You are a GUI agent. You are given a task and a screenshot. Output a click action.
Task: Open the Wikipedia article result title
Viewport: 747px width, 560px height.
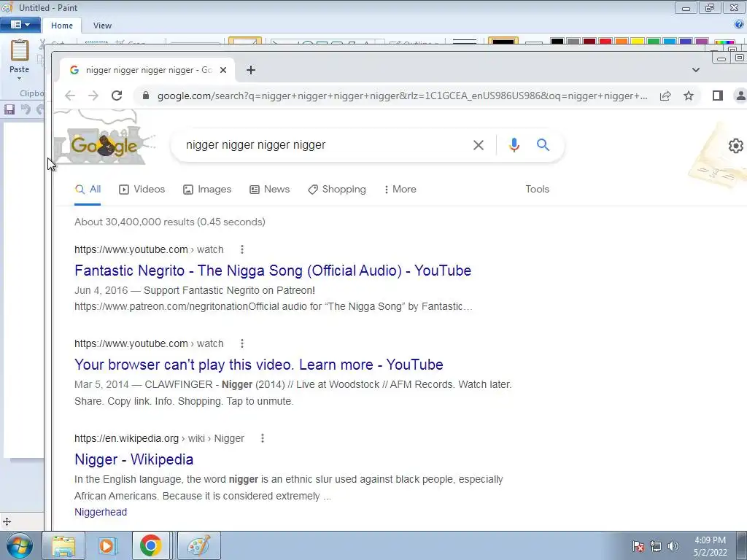[x=134, y=459]
